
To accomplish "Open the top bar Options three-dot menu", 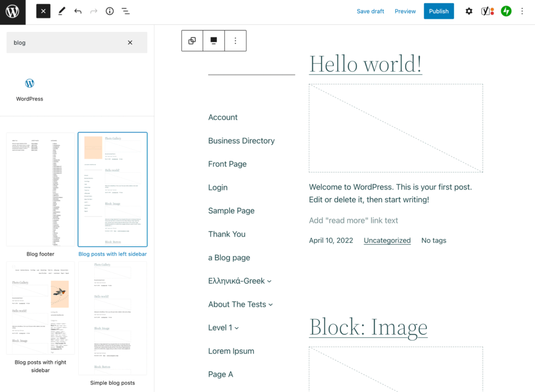I will (522, 11).
